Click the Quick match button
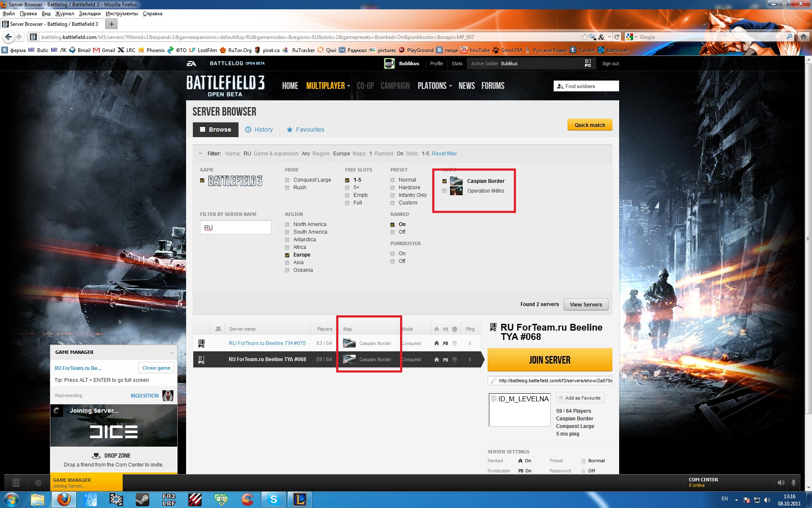Screen dimensions: 812x508 coord(590,125)
